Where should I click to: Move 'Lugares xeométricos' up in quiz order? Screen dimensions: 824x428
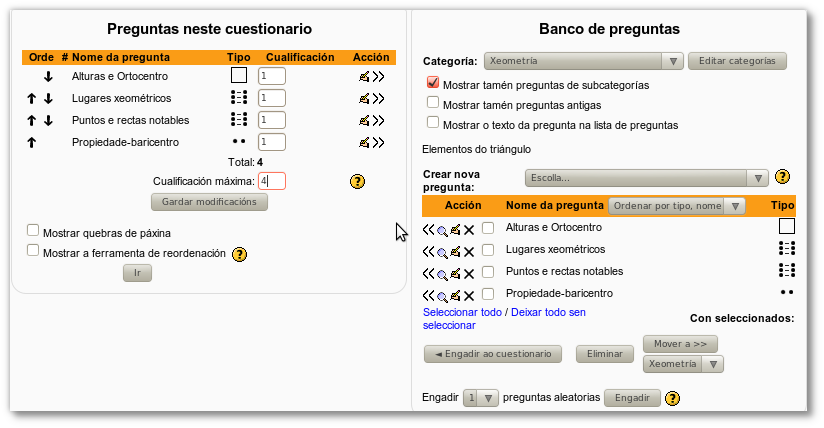(32, 98)
